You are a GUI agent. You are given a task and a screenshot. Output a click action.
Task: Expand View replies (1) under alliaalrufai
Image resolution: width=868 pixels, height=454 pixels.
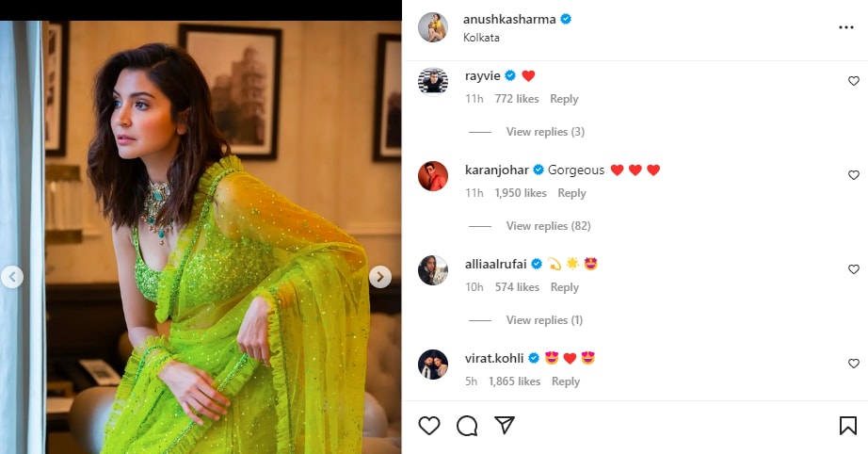545,320
